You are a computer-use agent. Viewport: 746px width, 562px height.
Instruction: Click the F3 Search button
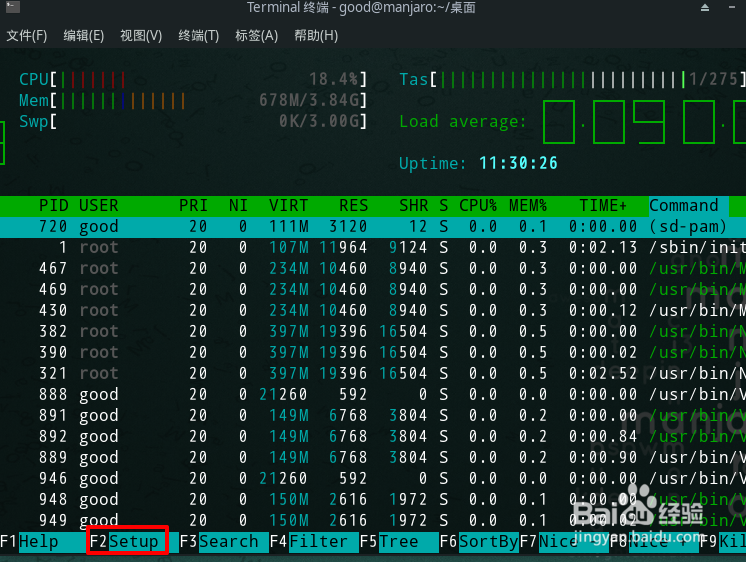coord(223,542)
